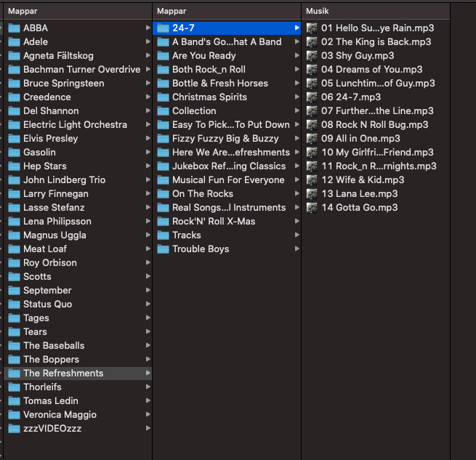Select the Magnus Uggla folder

78,235
